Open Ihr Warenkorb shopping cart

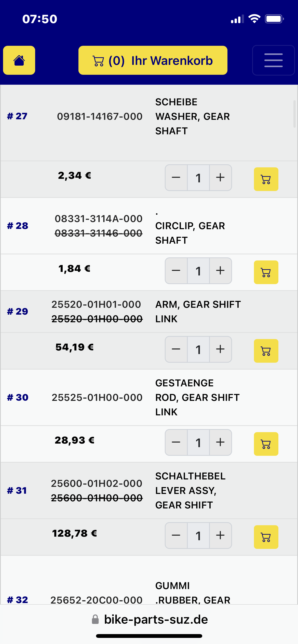coord(153,60)
